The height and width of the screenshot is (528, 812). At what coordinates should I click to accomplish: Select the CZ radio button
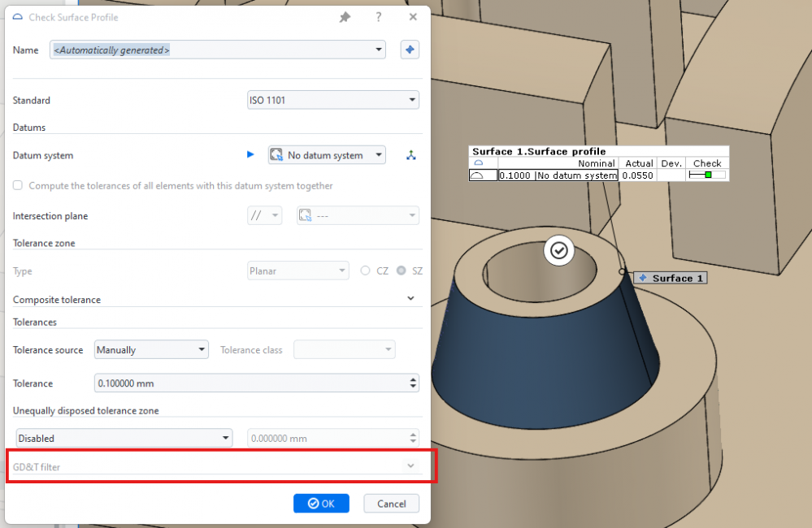[366, 271]
